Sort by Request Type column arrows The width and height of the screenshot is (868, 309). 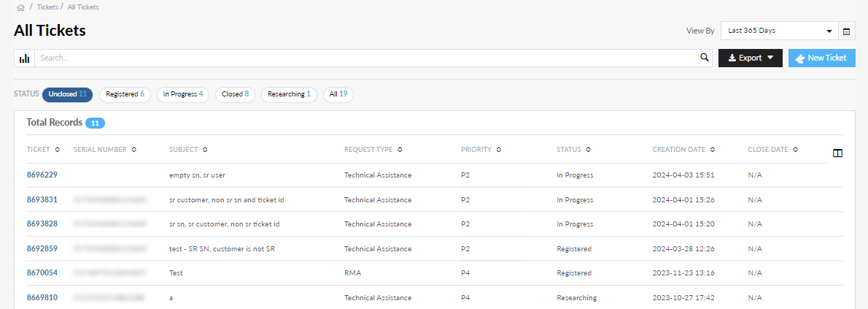400,150
